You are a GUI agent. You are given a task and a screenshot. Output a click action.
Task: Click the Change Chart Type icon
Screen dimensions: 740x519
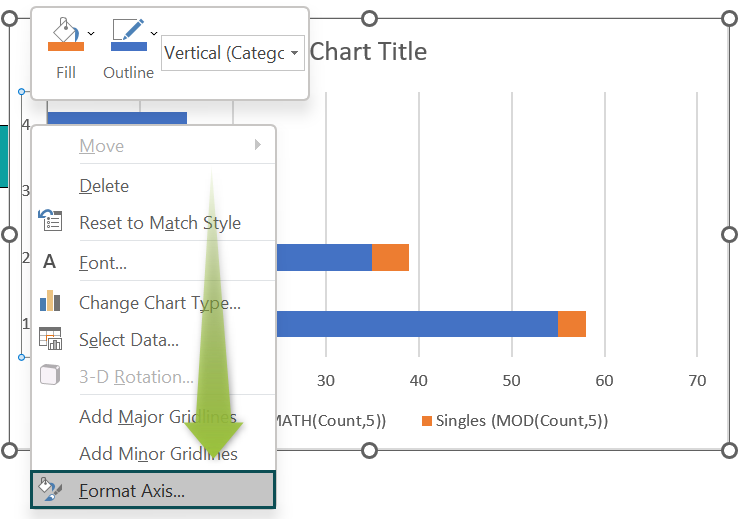tap(50, 301)
